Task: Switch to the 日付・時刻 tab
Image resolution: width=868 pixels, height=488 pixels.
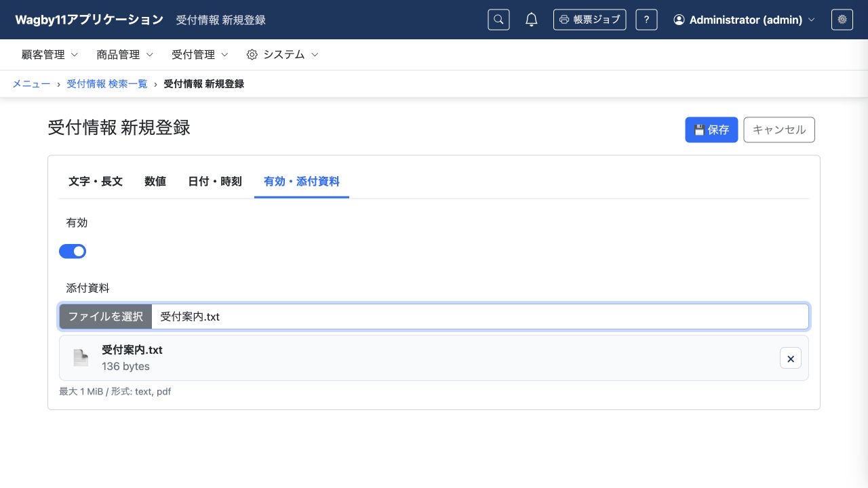Action: pyautogui.click(x=215, y=182)
